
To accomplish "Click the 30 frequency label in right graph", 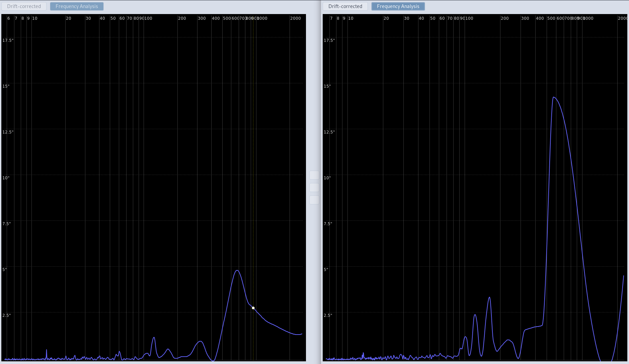I will click(407, 18).
